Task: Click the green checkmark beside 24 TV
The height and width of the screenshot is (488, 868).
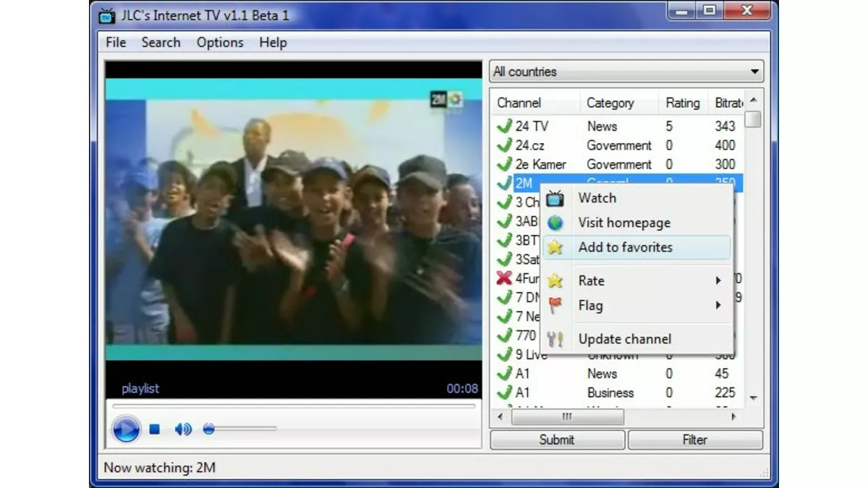Action: click(504, 126)
